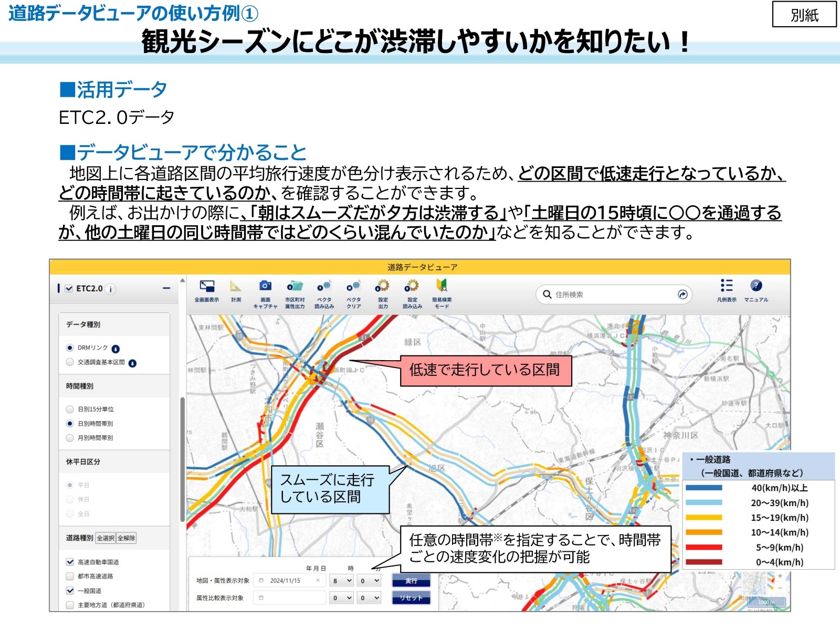The height and width of the screenshot is (630, 840).
Task: Click the ETC2.0 info icon
Action: 110,289
